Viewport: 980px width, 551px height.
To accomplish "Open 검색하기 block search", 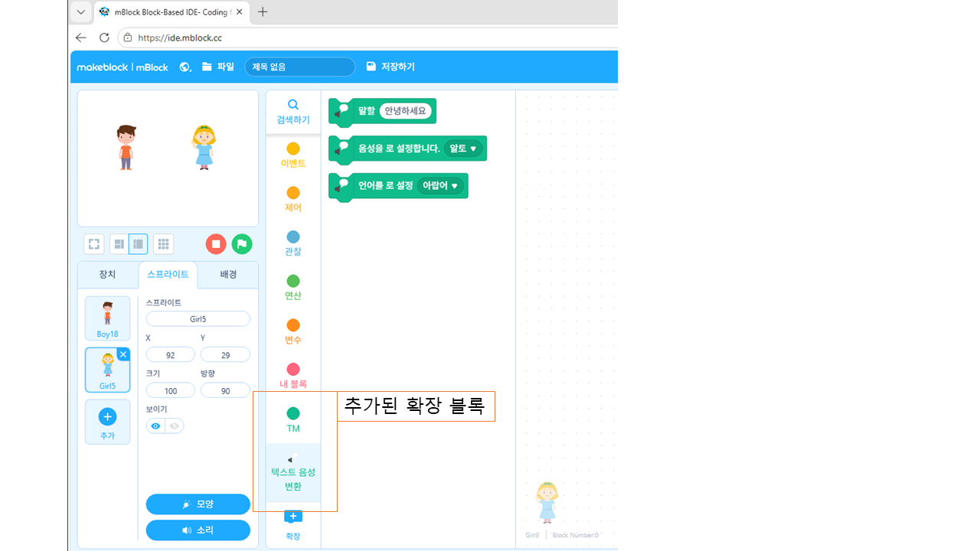I will click(x=293, y=112).
